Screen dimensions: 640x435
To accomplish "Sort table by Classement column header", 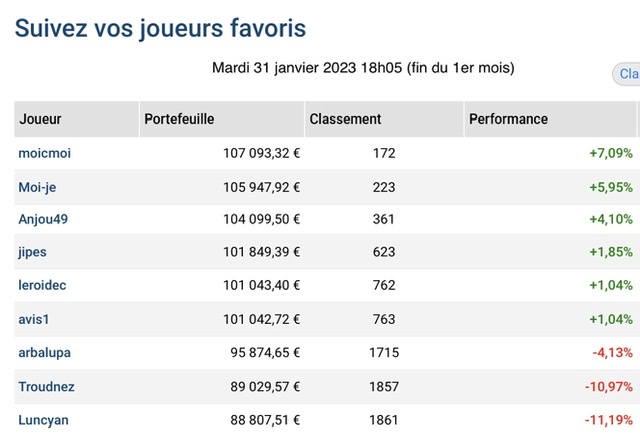I will [345, 119].
